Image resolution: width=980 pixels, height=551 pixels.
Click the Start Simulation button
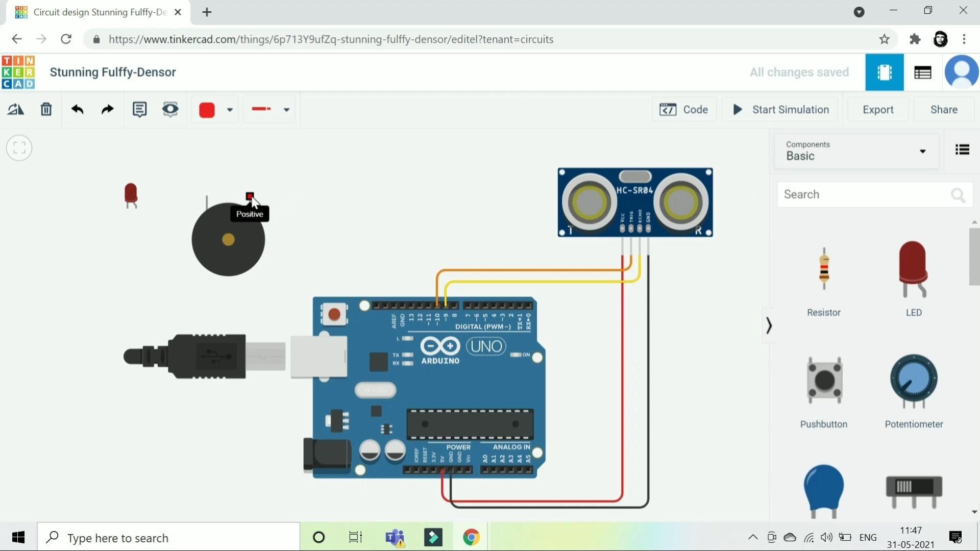click(780, 109)
